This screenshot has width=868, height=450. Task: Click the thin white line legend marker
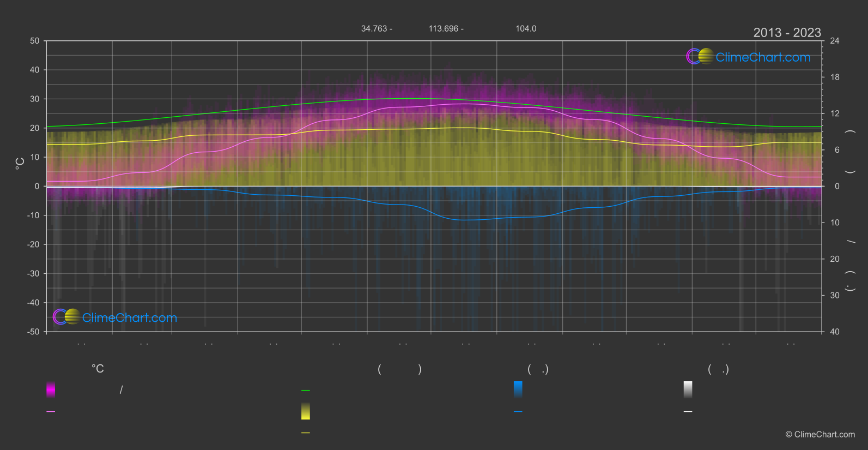(x=688, y=412)
